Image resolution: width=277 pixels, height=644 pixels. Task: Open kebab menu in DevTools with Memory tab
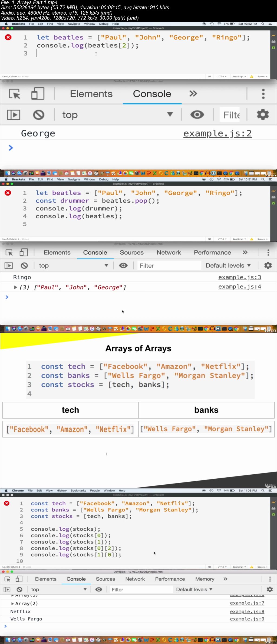pyautogui.click(x=270, y=579)
